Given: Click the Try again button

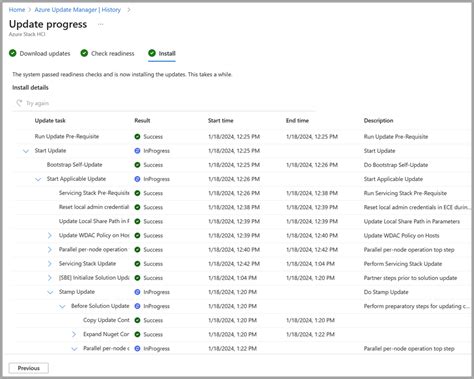Looking at the screenshot, I should 33,103.
